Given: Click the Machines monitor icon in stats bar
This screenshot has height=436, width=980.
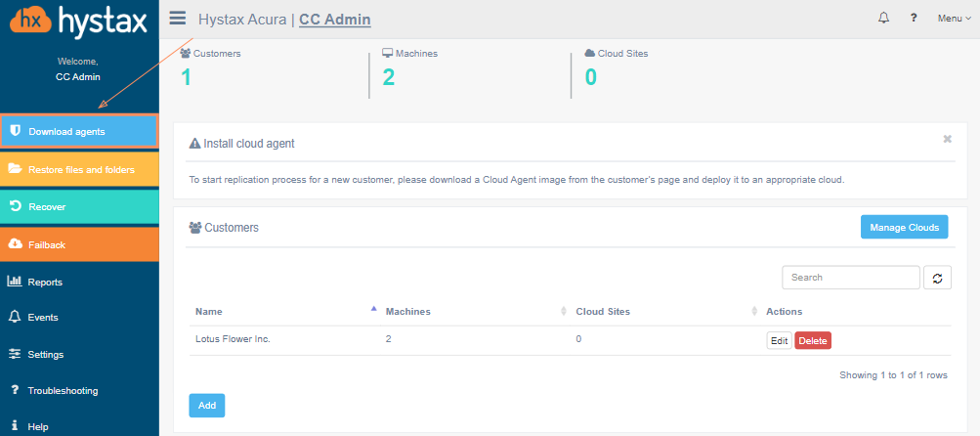Looking at the screenshot, I should click(x=388, y=53).
